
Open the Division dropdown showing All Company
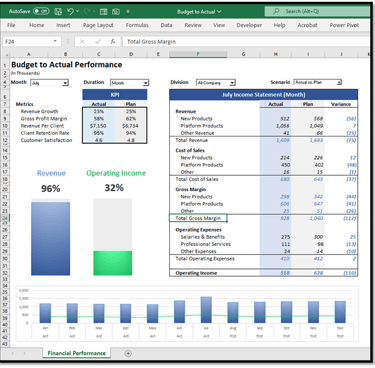coord(216,82)
